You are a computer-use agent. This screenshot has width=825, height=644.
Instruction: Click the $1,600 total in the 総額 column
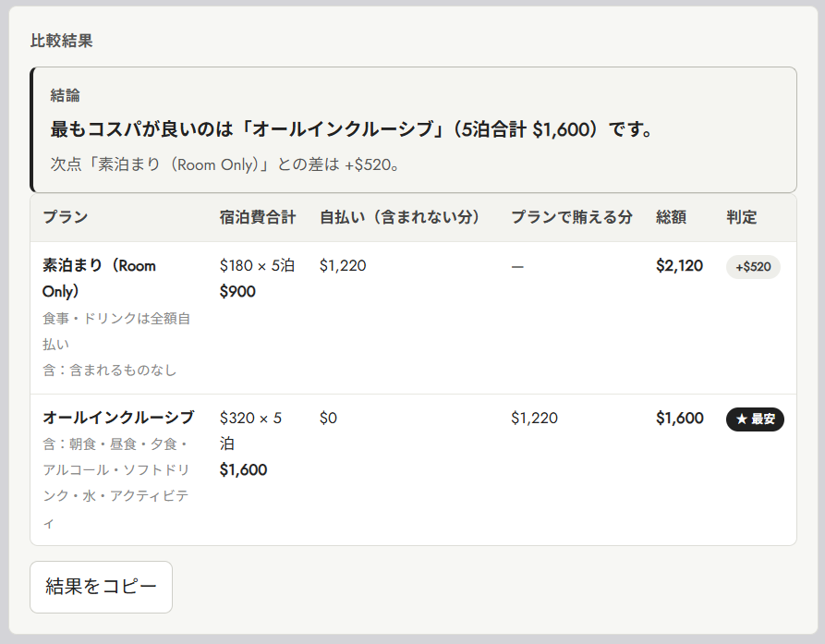[679, 419]
